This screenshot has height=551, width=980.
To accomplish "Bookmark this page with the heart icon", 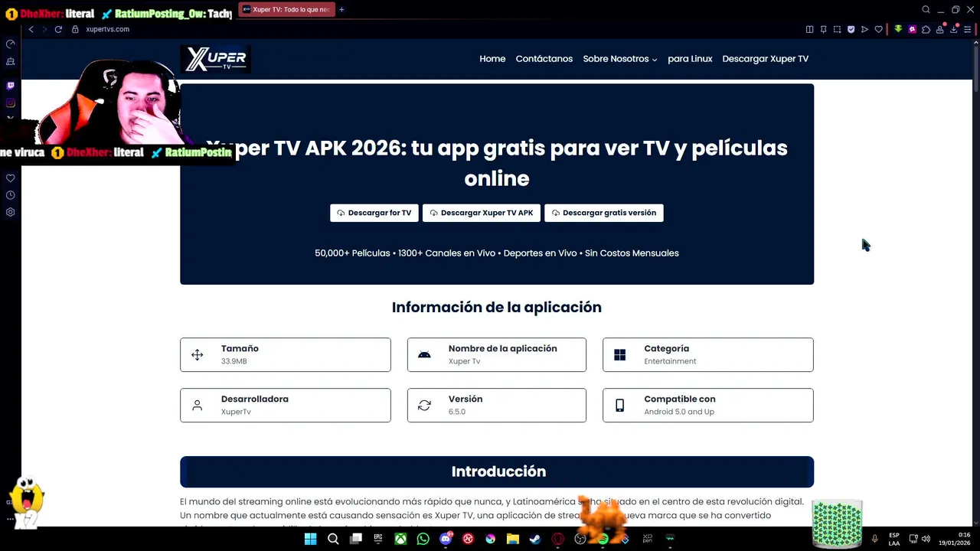I will pos(878,29).
